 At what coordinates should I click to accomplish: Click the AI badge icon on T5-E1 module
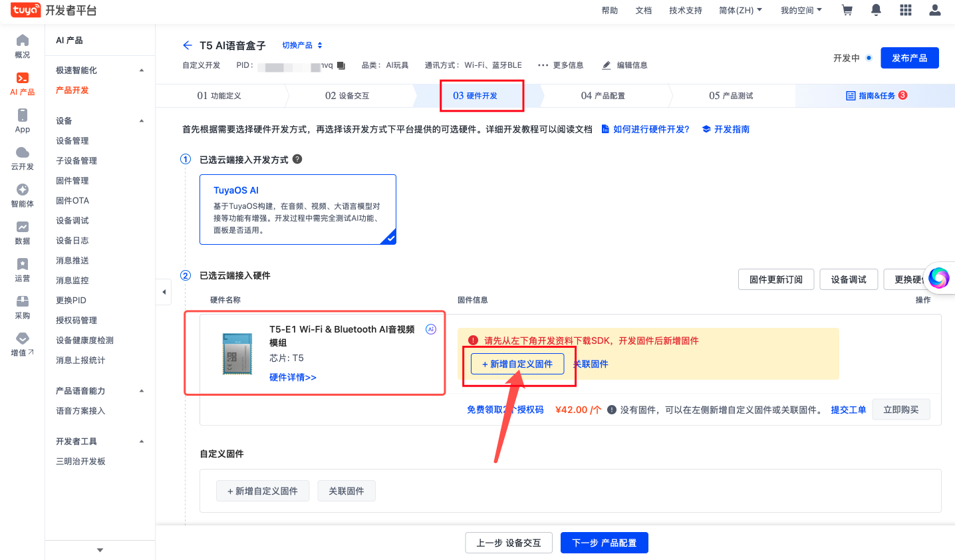(x=431, y=329)
